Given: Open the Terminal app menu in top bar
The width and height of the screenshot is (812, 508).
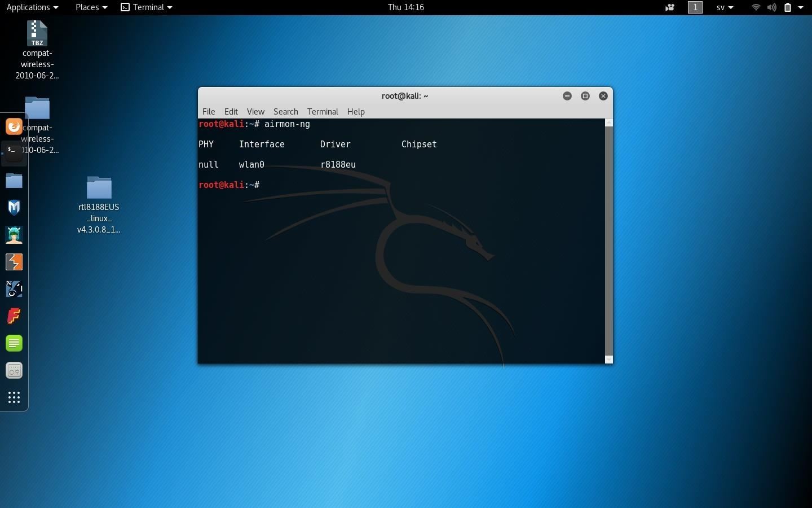Looking at the screenshot, I should click(147, 7).
